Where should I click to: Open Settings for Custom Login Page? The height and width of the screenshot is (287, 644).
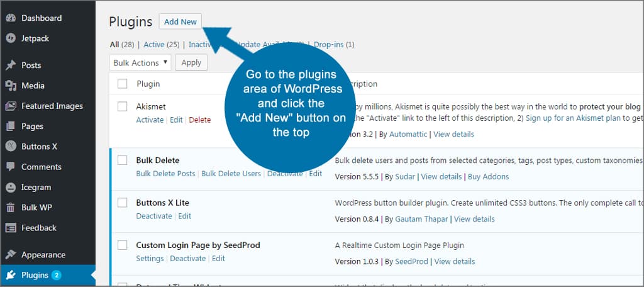pos(150,258)
